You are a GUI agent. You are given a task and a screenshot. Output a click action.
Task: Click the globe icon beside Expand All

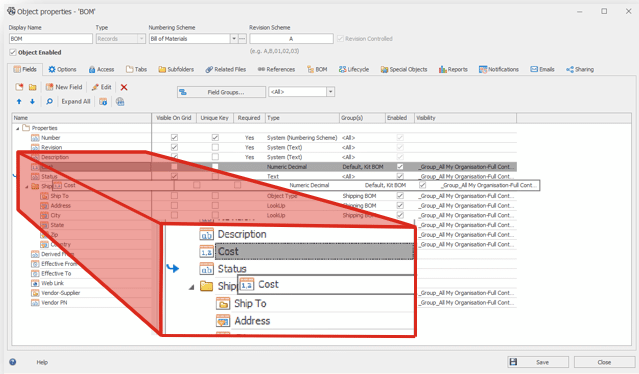[x=120, y=102]
